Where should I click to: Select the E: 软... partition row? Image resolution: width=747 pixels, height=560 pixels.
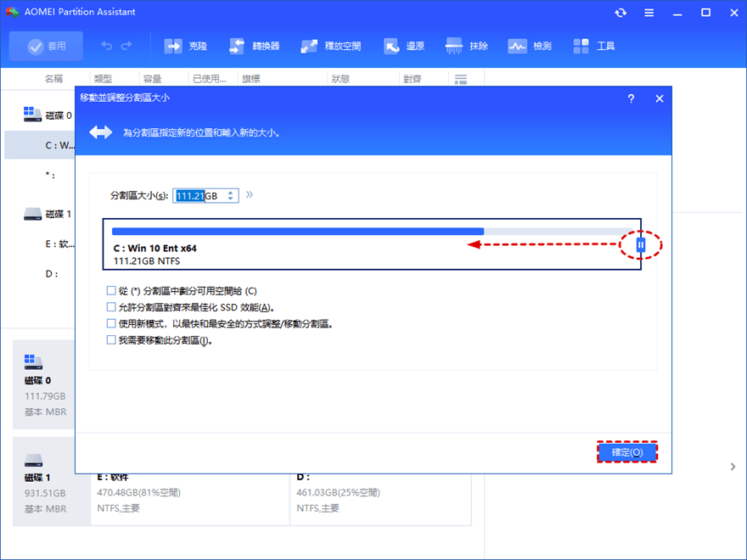[x=59, y=244]
